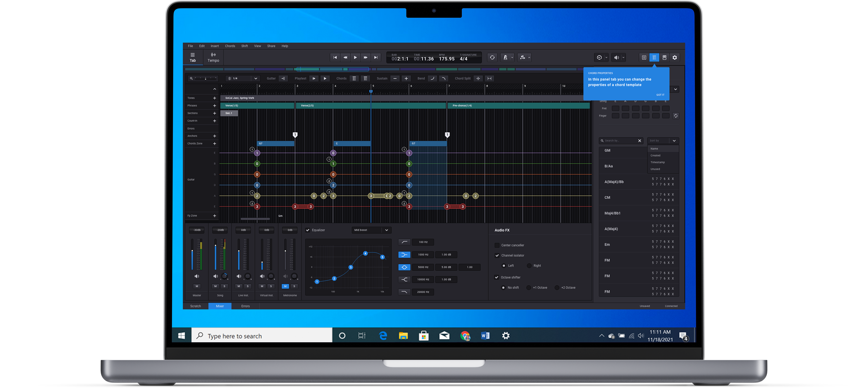The image size is (868, 388).
Task: Select the chord properties panel icon
Action: click(654, 58)
